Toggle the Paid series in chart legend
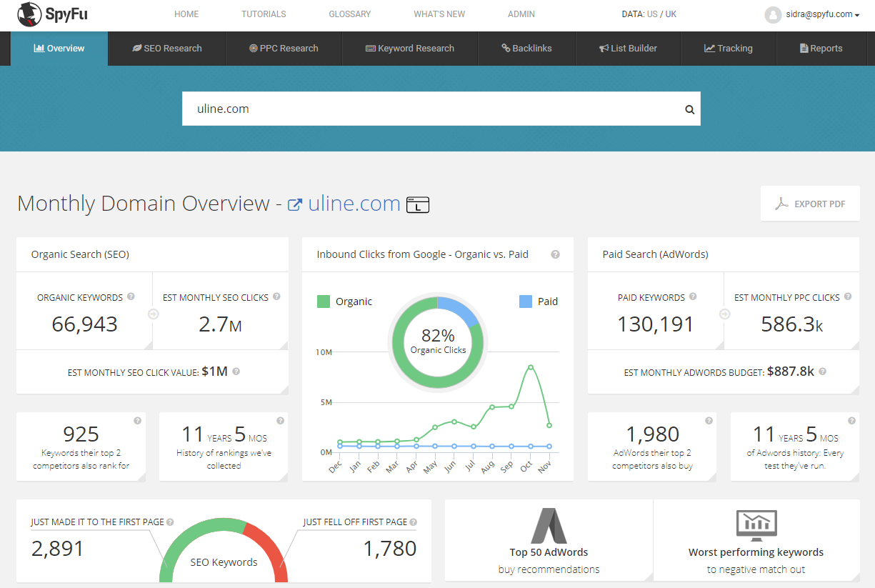 (x=538, y=302)
